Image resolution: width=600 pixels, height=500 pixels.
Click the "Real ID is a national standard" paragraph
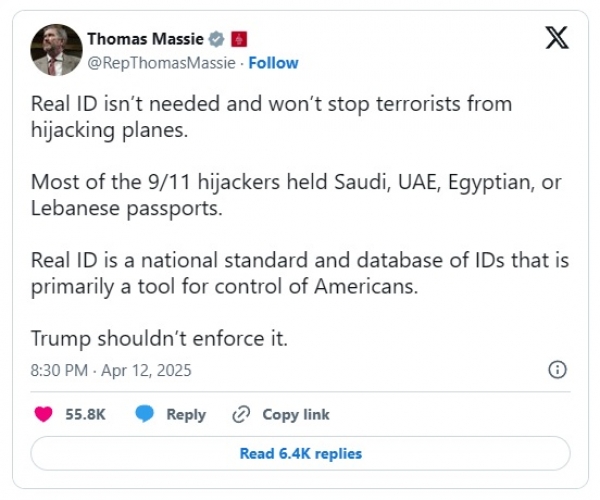(300, 273)
